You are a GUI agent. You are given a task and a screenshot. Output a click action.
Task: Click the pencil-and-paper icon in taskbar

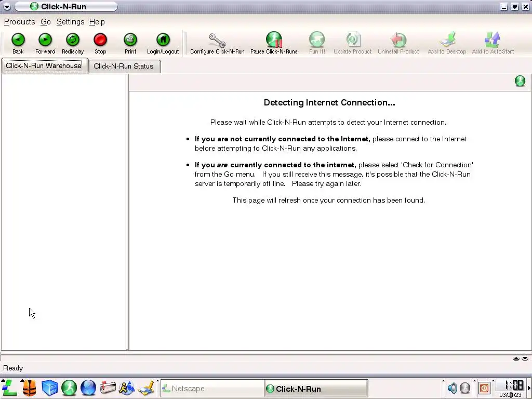tap(146, 388)
